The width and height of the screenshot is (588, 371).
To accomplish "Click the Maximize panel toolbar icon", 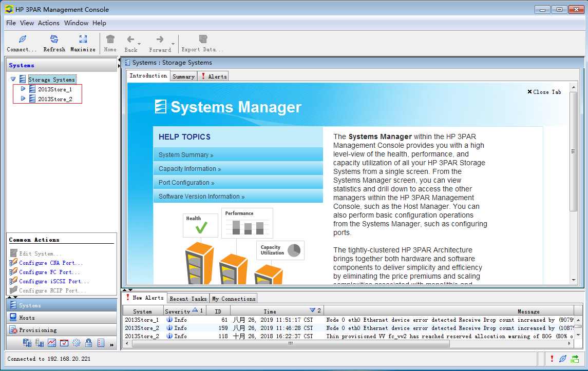I will click(x=83, y=43).
